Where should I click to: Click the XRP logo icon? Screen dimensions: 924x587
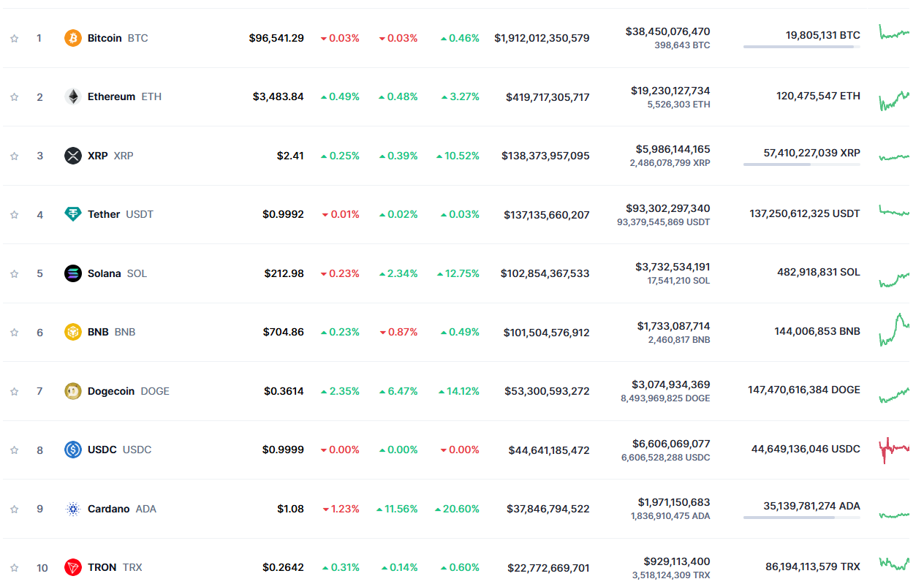72,155
